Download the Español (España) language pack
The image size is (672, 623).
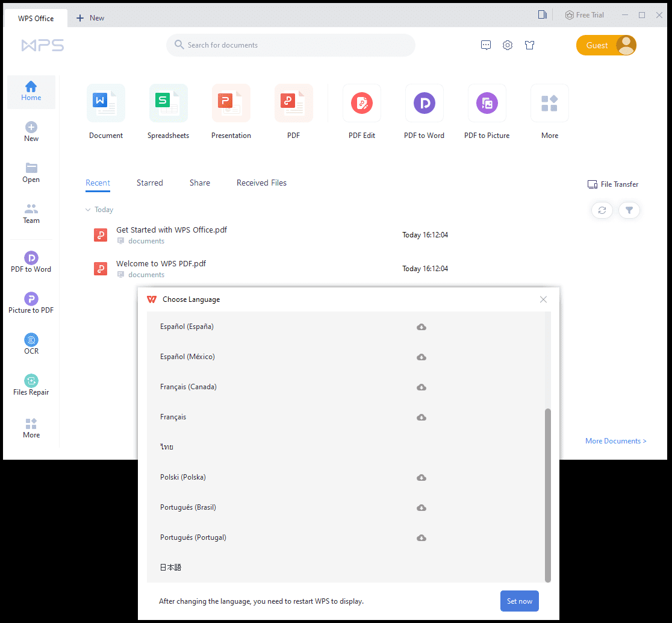point(422,327)
